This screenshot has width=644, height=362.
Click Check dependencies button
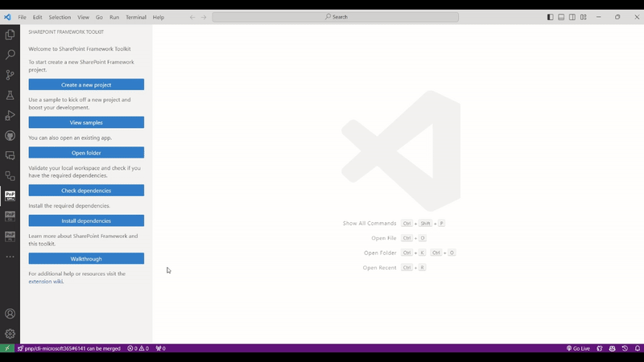click(86, 191)
